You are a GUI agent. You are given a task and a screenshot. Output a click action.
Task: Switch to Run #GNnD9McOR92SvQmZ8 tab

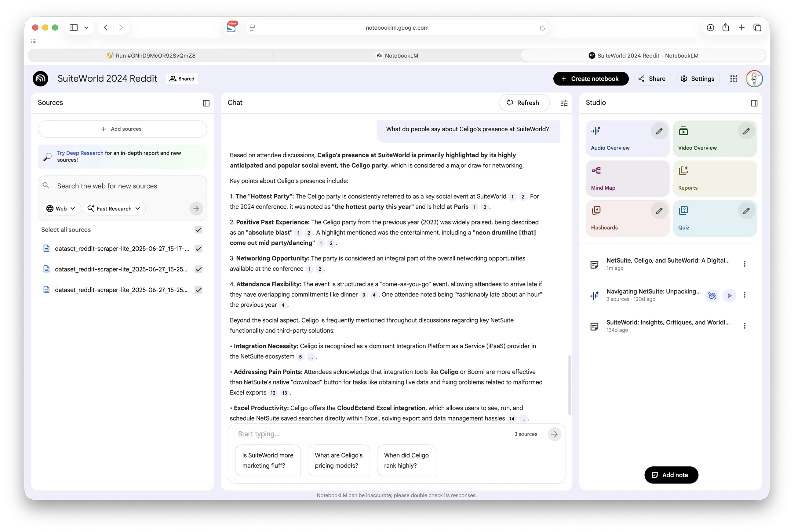(151, 56)
